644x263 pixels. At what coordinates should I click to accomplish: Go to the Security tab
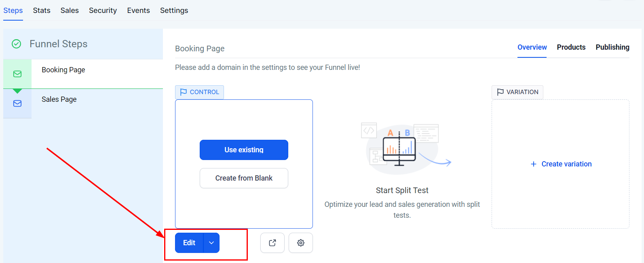click(x=103, y=11)
